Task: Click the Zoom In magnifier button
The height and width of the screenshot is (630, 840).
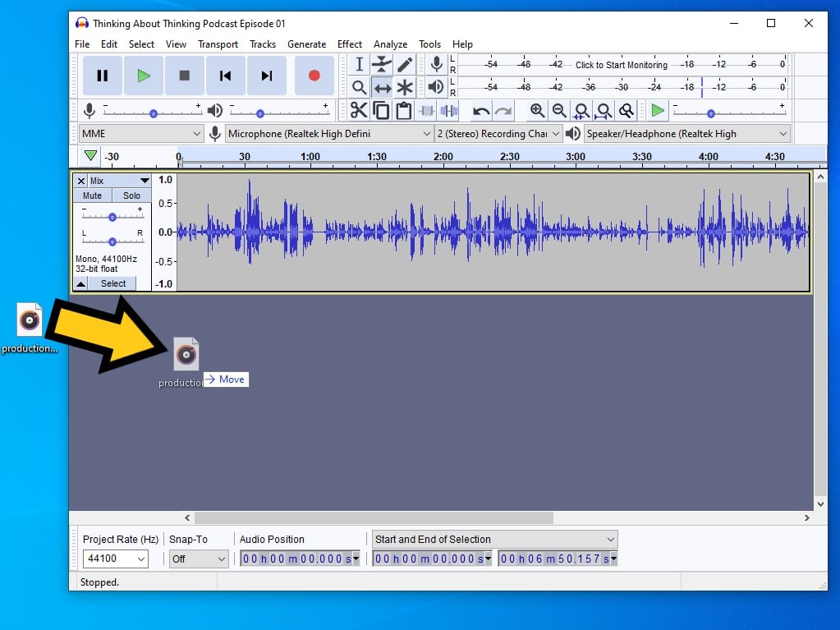Action: [537, 110]
